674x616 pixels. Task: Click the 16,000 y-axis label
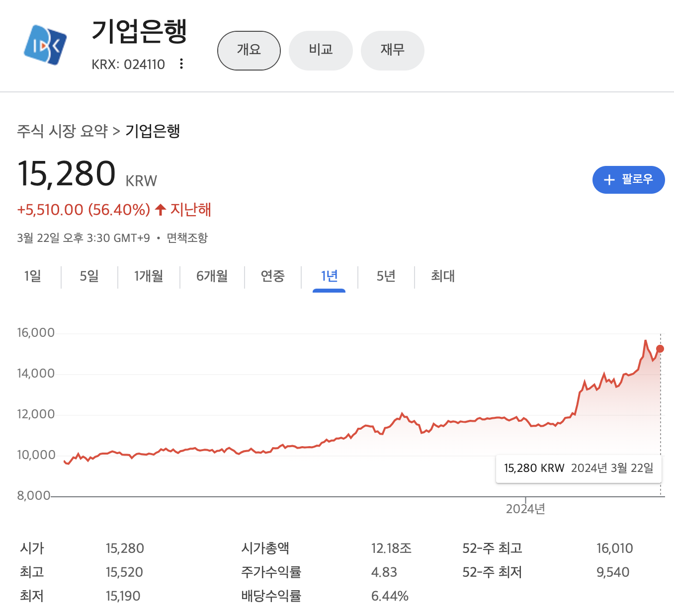tap(36, 333)
